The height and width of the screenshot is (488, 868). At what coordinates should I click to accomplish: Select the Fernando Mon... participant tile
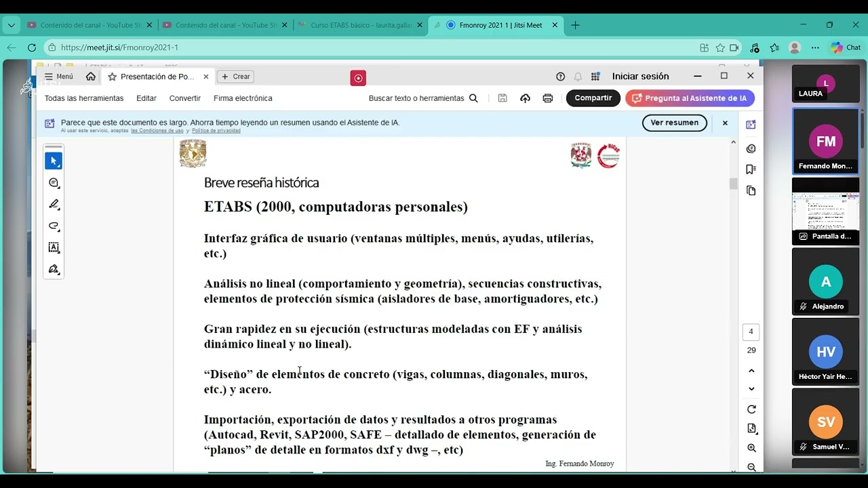coord(825,142)
